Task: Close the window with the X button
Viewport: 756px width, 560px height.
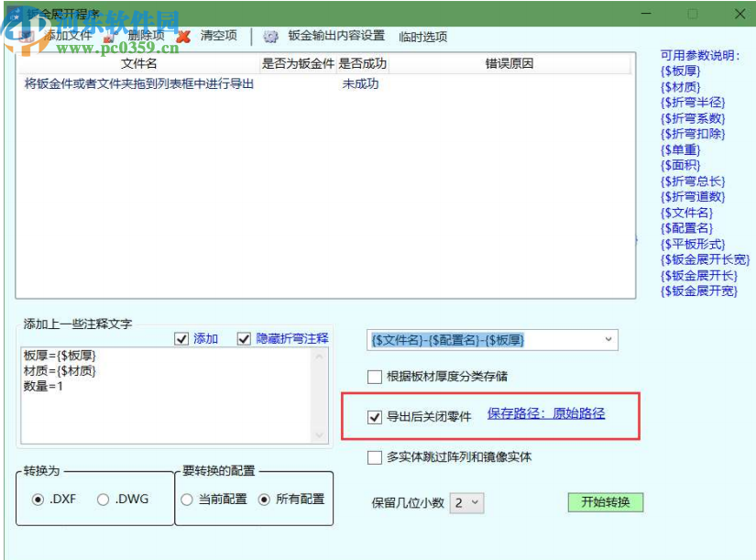Action: (x=740, y=14)
